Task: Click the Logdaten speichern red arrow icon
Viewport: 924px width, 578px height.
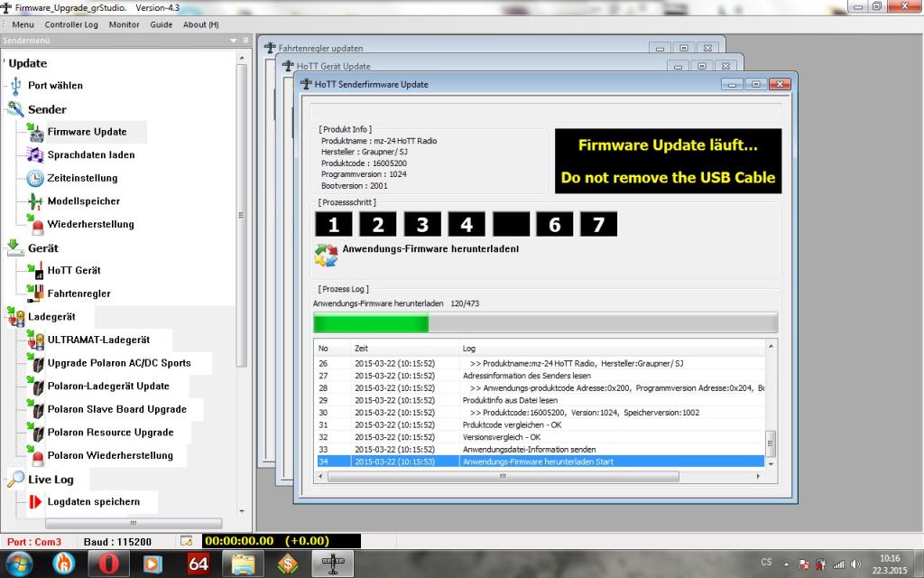Action: [x=36, y=502]
